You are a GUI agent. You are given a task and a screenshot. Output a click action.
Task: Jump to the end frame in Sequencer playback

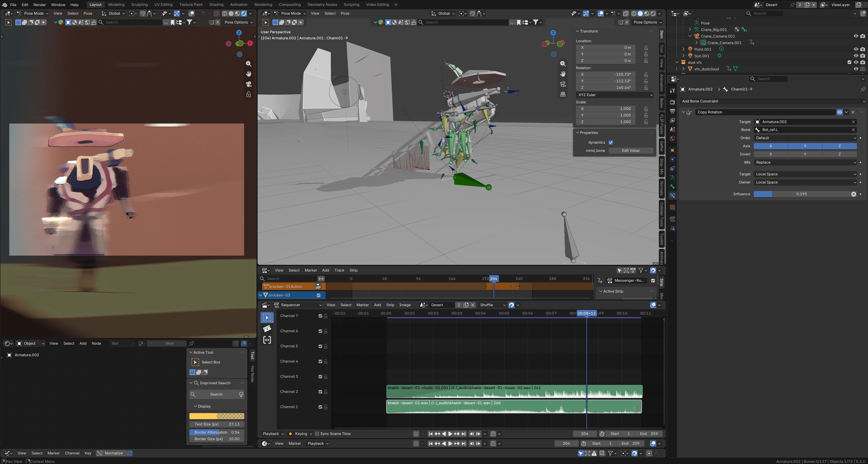click(x=463, y=434)
